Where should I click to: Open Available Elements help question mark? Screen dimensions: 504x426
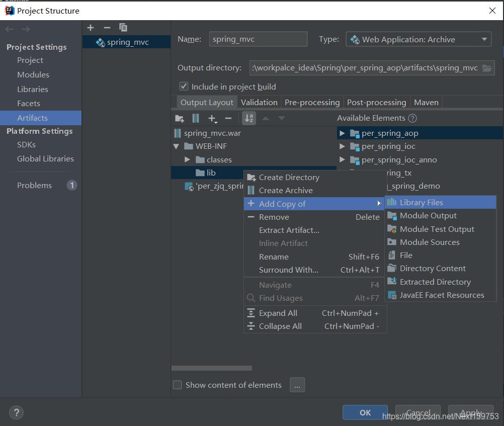coord(412,118)
